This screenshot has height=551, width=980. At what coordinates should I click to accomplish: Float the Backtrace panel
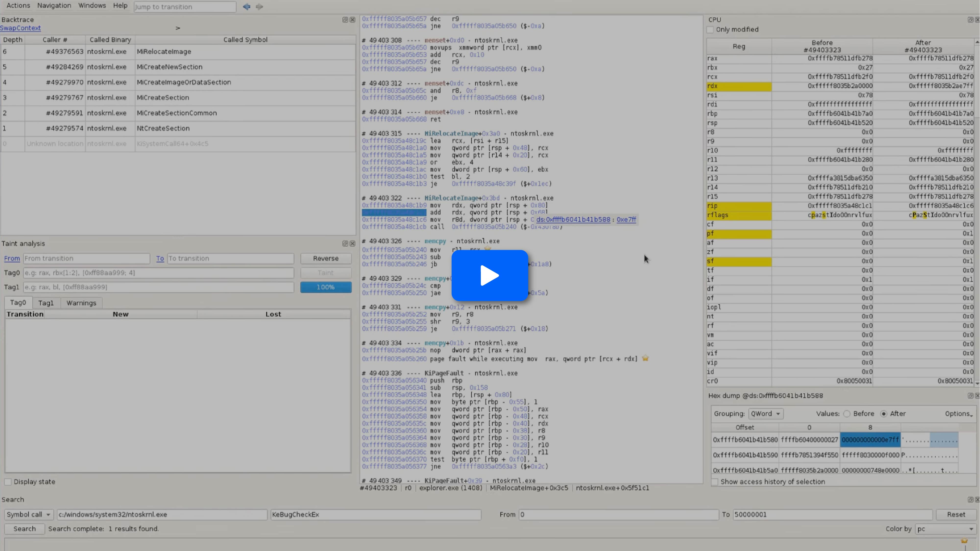345,20
